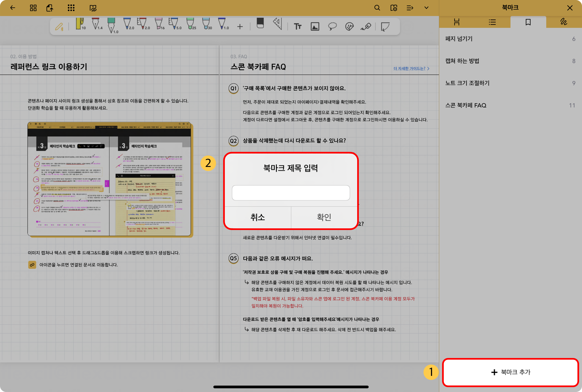Open document settings book-gear icon

tap(394, 8)
